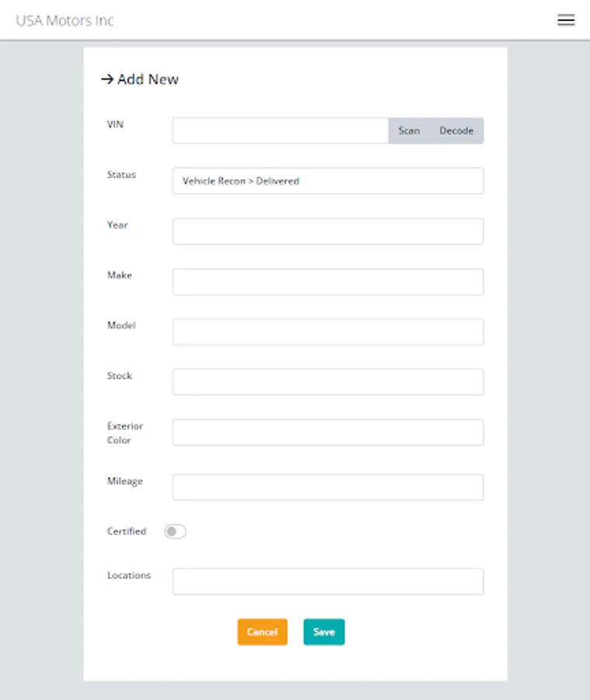Click the Model text field
This screenshot has width=590, height=700.
click(327, 332)
